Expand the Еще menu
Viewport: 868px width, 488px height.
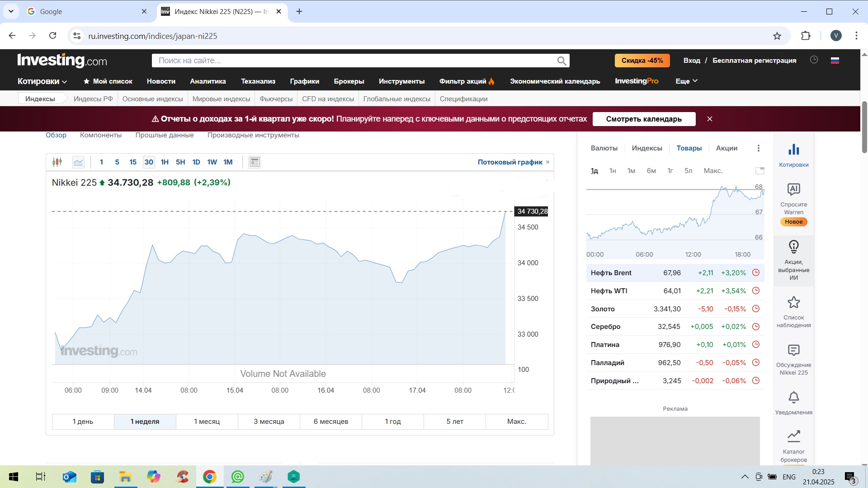(x=686, y=81)
